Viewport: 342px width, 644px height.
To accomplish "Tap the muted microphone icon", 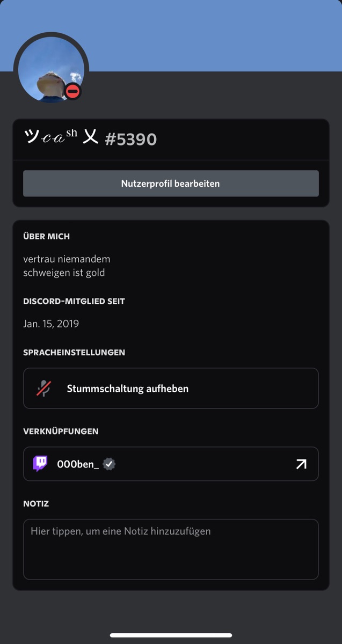I will click(x=43, y=388).
